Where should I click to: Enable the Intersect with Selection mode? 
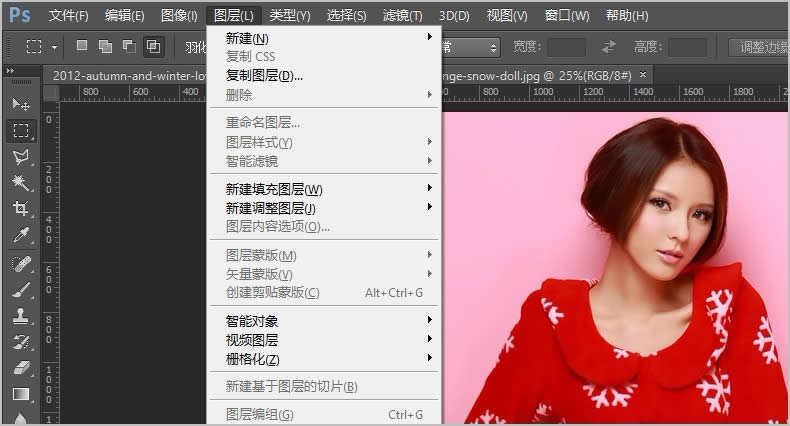[153, 47]
